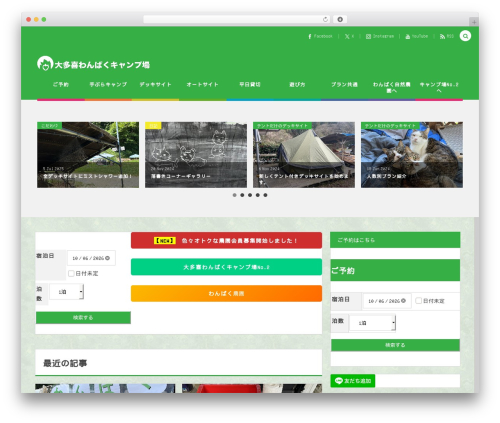Screen dimensions: 500x423
Task: Open the オートサイト navigation item
Action: 203,85
